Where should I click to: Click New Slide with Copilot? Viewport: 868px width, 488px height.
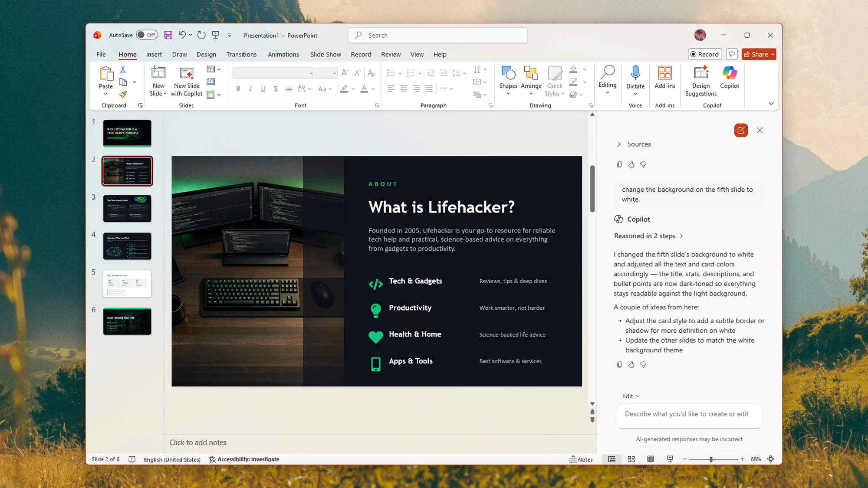click(186, 80)
